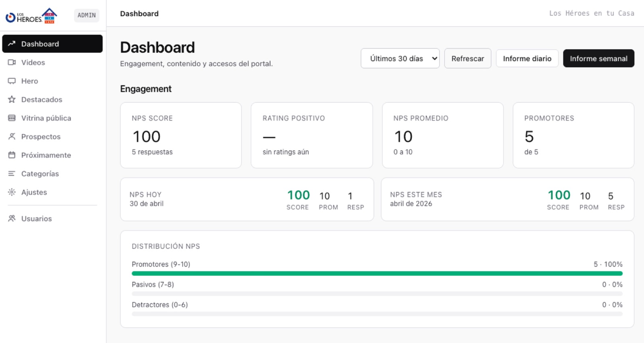Click the green 100 score in NPS ESTE MES
Screen dimensions: 644x343
coord(559,195)
